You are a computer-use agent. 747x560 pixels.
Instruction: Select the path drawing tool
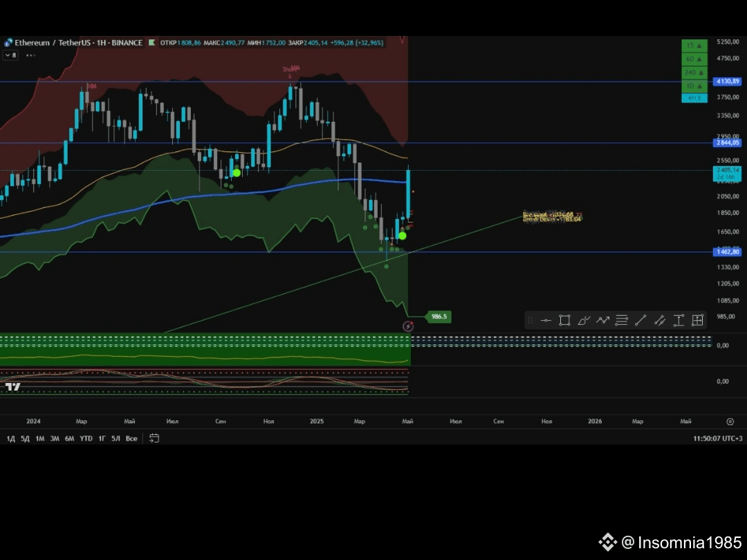603,320
